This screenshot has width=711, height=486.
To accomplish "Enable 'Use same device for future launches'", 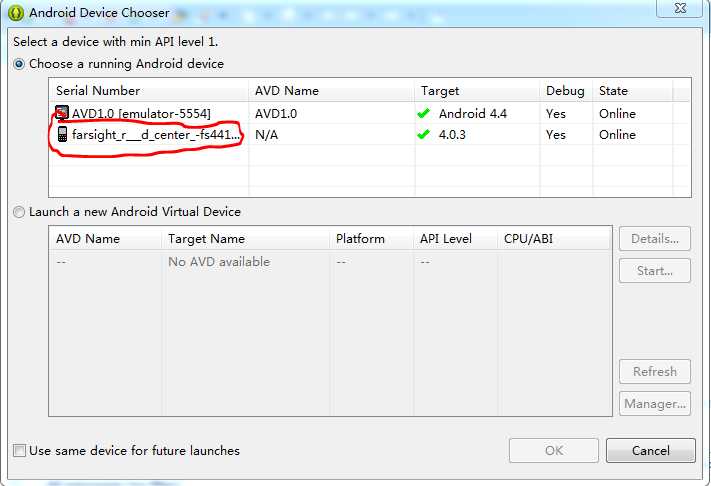I will (19, 451).
